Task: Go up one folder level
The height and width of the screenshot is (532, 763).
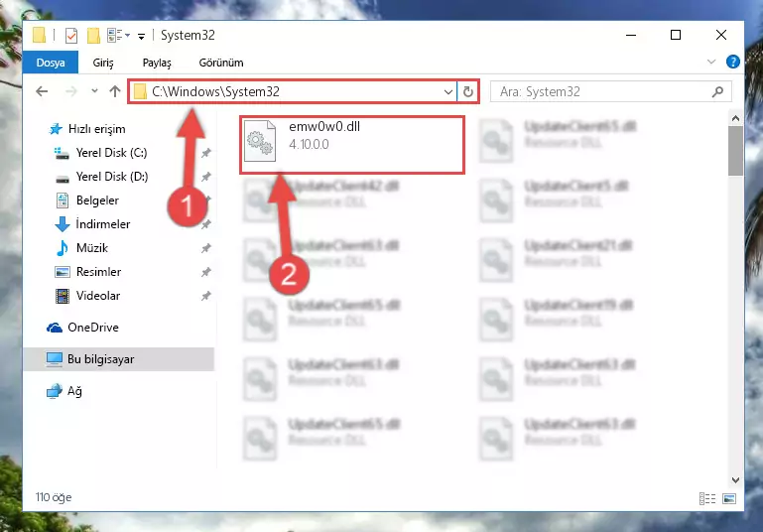Action: (115, 91)
